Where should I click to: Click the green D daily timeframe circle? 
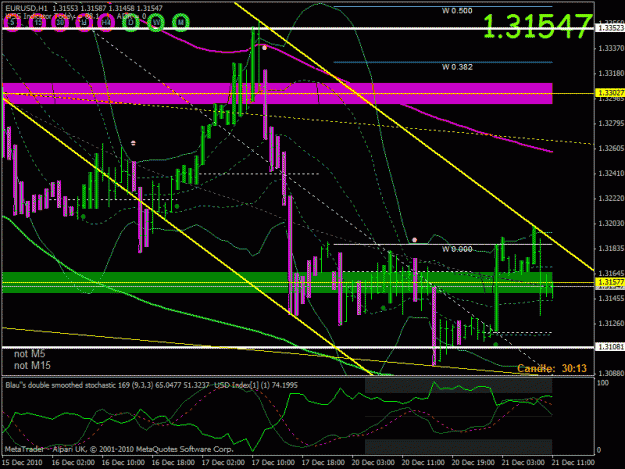pyautogui.click(x=131, y=22)
